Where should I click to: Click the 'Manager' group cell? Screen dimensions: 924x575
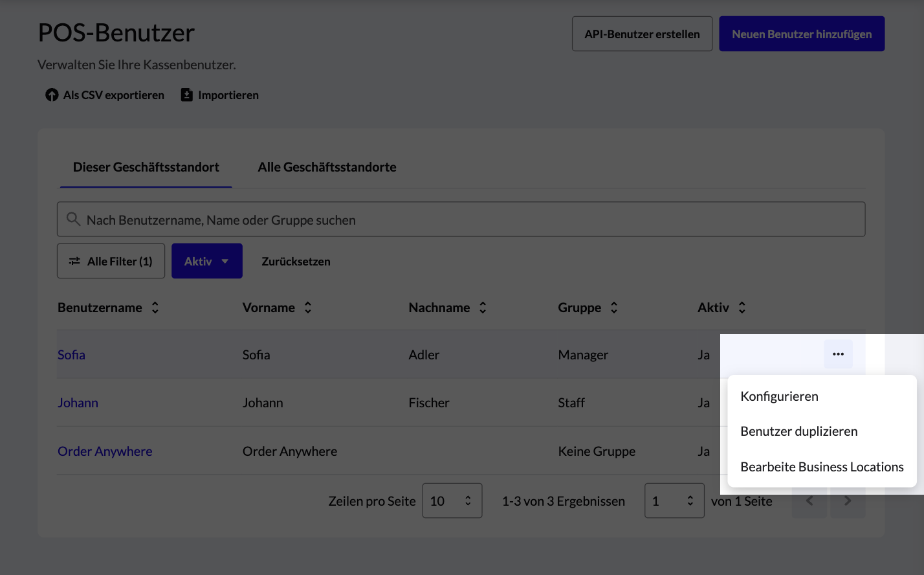tap(583, 355)
